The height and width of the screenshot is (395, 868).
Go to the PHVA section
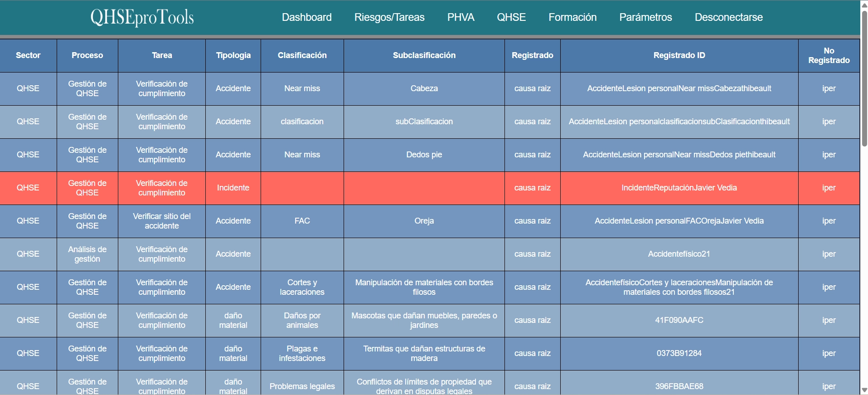coord(461,17)
